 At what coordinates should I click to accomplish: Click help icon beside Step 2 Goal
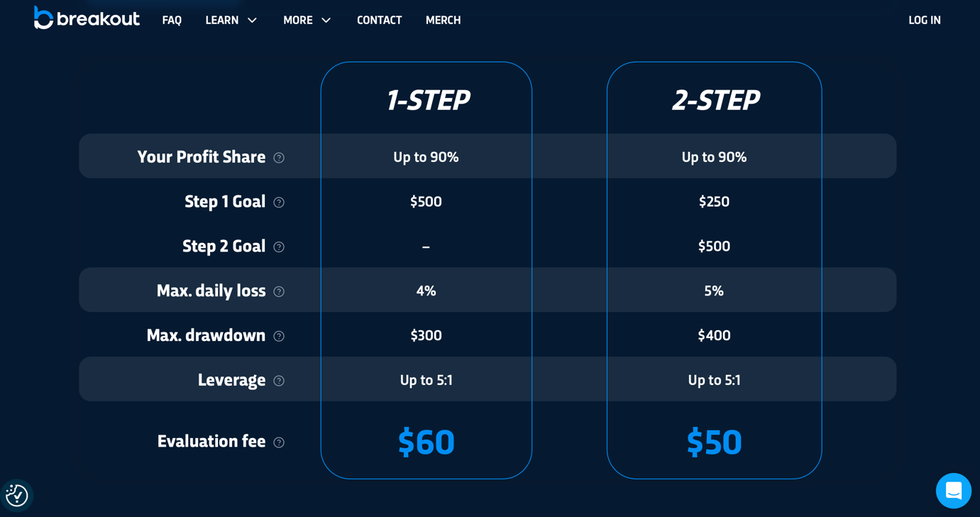coord(279,247)
